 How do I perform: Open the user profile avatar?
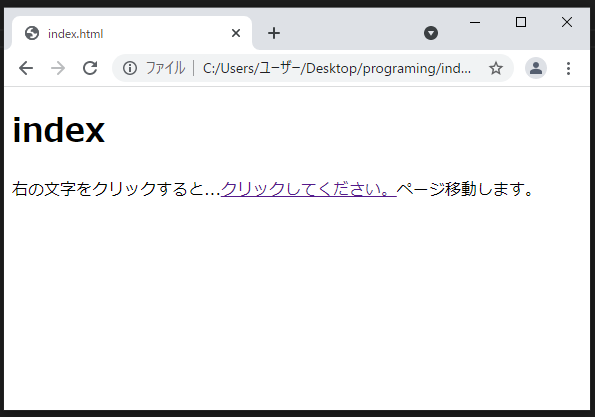click(x=535, y=68)
